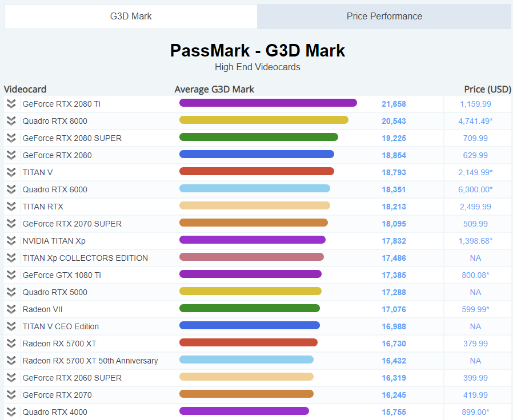Image resolution: width=513 pixels, height=420 pixels.
Task: Click the score 16,988
Action: coord(394,326)
